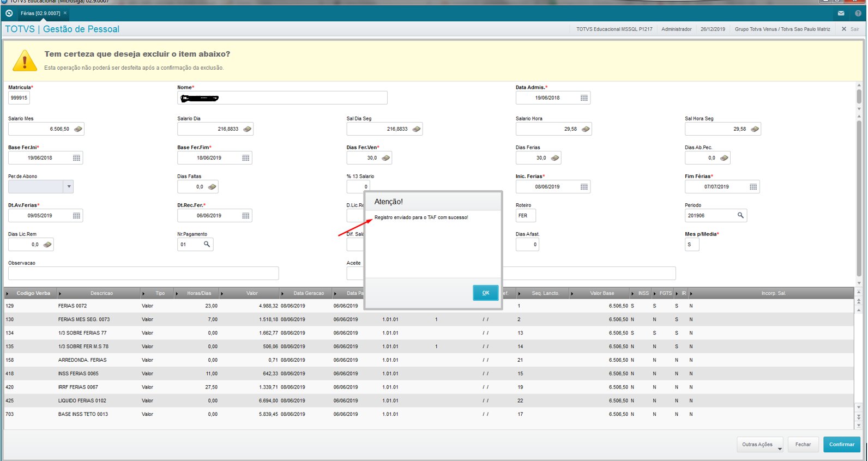Viewport: 868px width, 461px height.
Task: Click the Mes p/Media field
Action: pyautogui.click(x=692, y=245)
